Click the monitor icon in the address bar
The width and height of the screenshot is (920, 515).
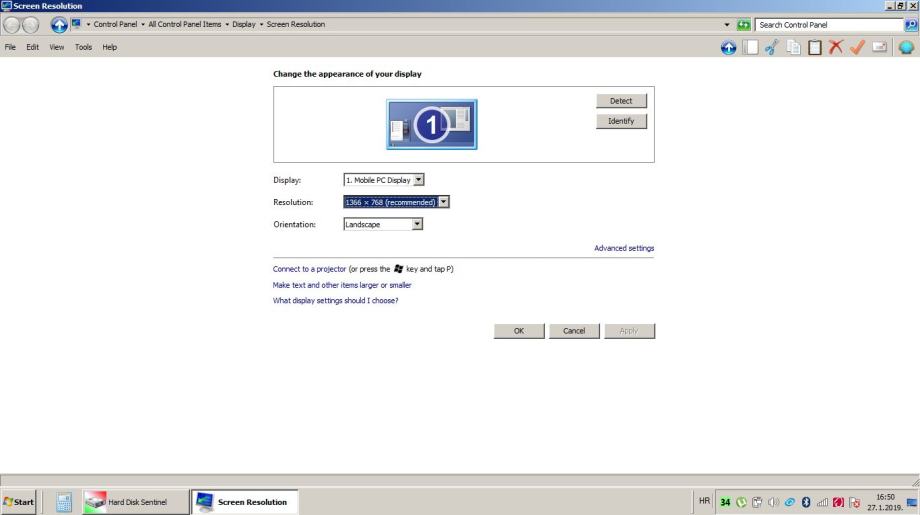click(x=76, y=24)
